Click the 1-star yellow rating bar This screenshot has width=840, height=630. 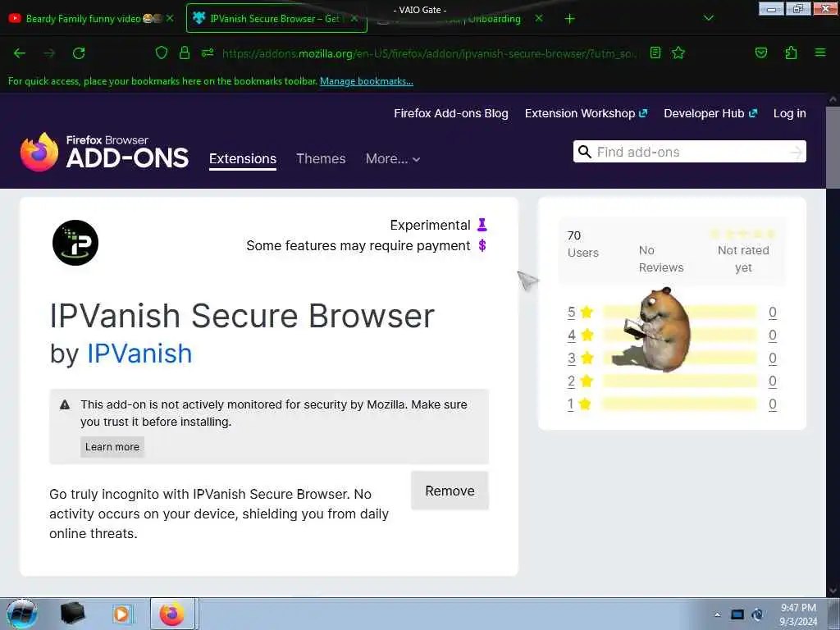pyautogui.click(x=679, y=404)
